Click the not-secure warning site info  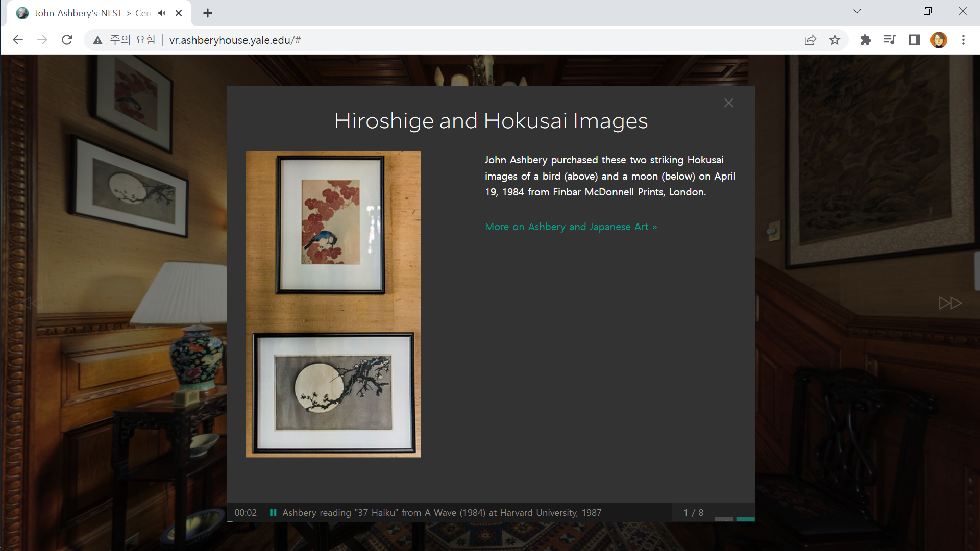tap(126, 40)
